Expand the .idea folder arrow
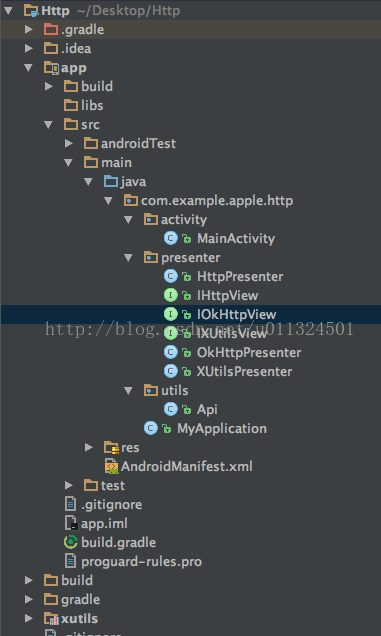381x636 pixels. pyautogui.click(x=28, y=48)
